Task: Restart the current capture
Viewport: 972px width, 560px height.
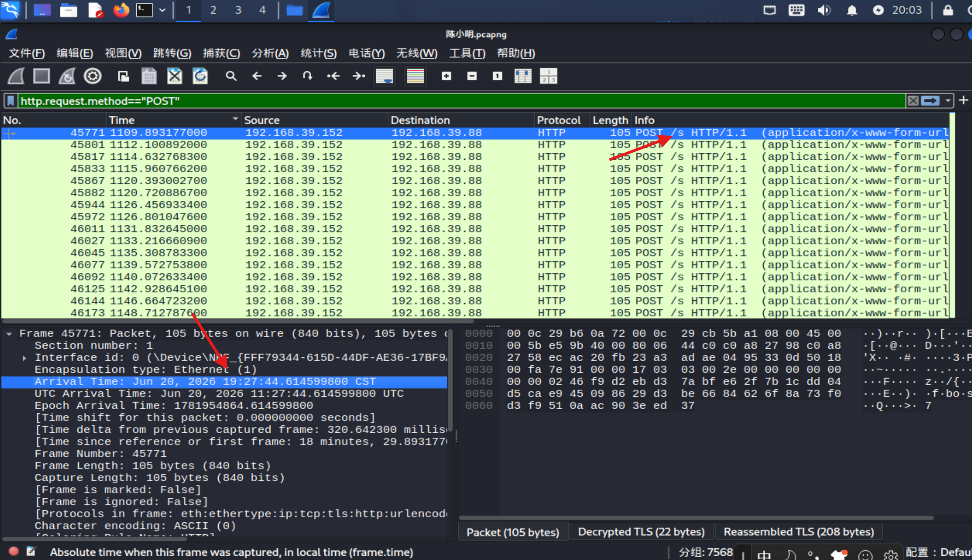Action: (x=67, y=76)
